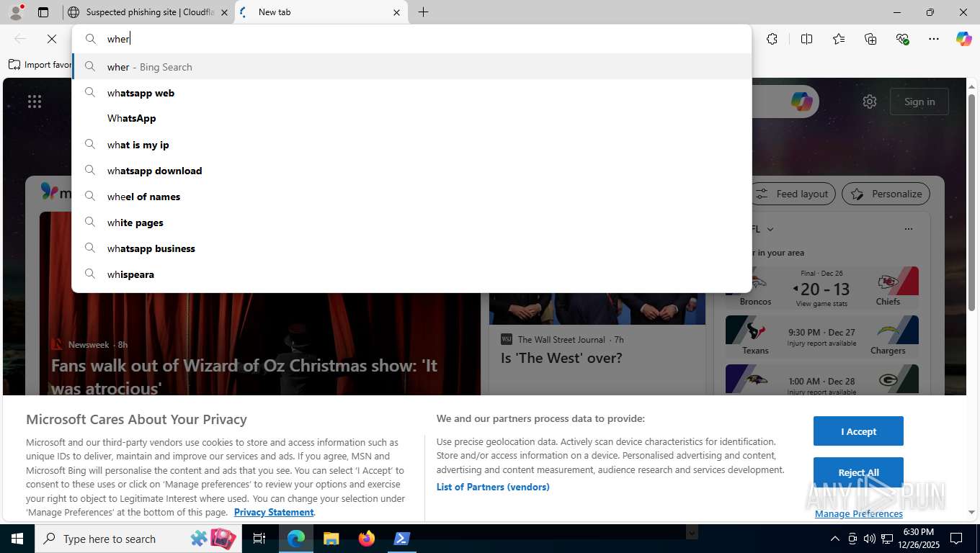Open the apps grid launcher icon
This screenshot has width=980, height=553.
pos(35,102)
